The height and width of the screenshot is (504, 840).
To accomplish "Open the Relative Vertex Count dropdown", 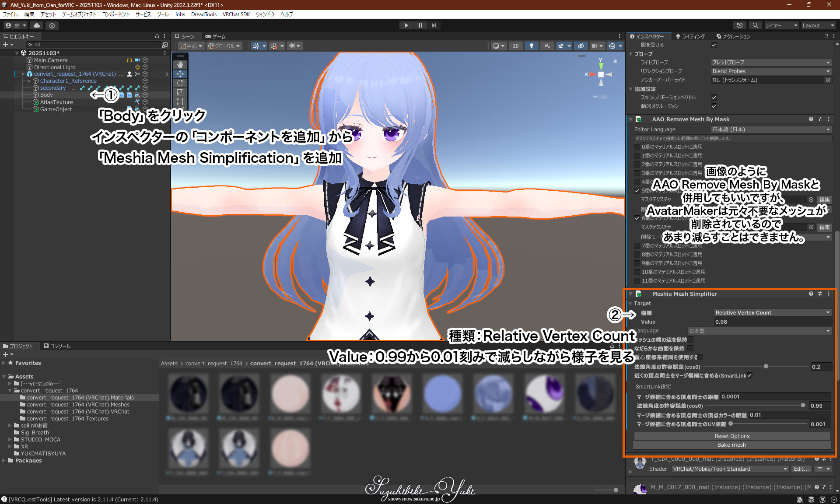I will coord(772,313).
